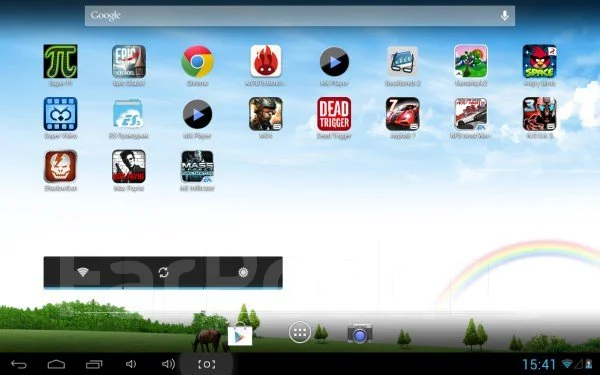Launch Dead Trigger
The image size is (600, 375).
coord(334,114)
